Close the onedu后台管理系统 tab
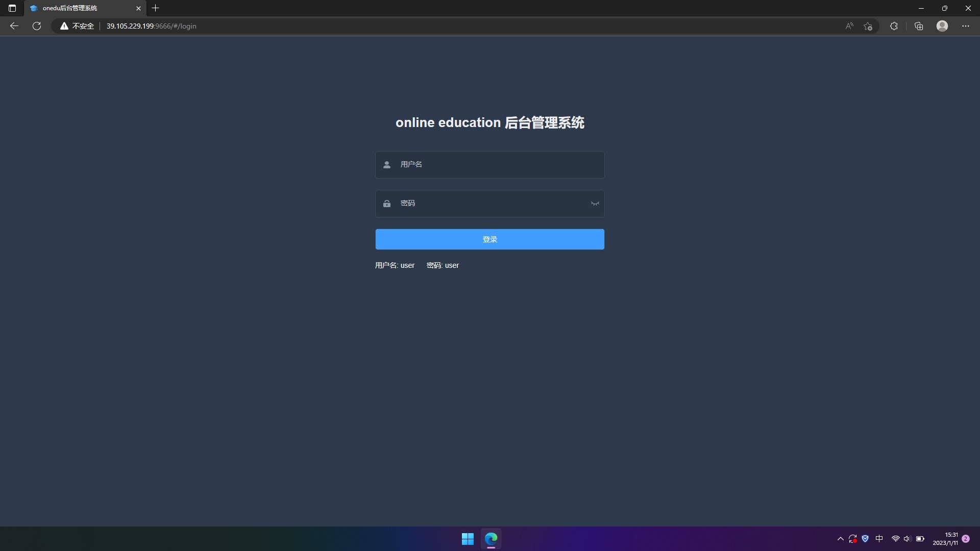 pyautogui.click(x=138, y=8)
